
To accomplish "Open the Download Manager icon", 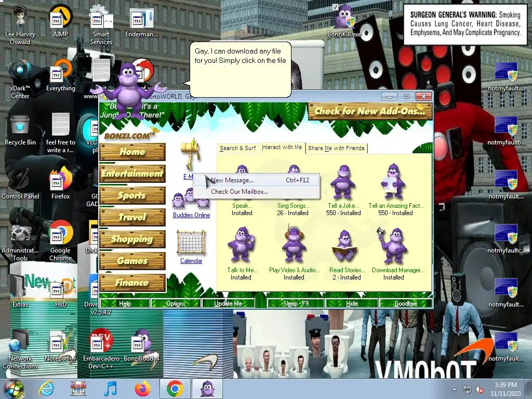I will [393, 246].
